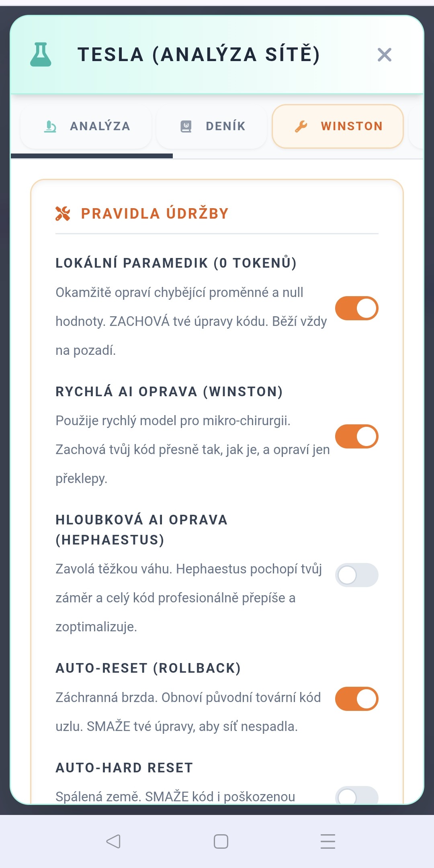The image size is (434, 868).
Task: Turn off the Auto-reset (Rollback) toggle
Action: [357, 699]
